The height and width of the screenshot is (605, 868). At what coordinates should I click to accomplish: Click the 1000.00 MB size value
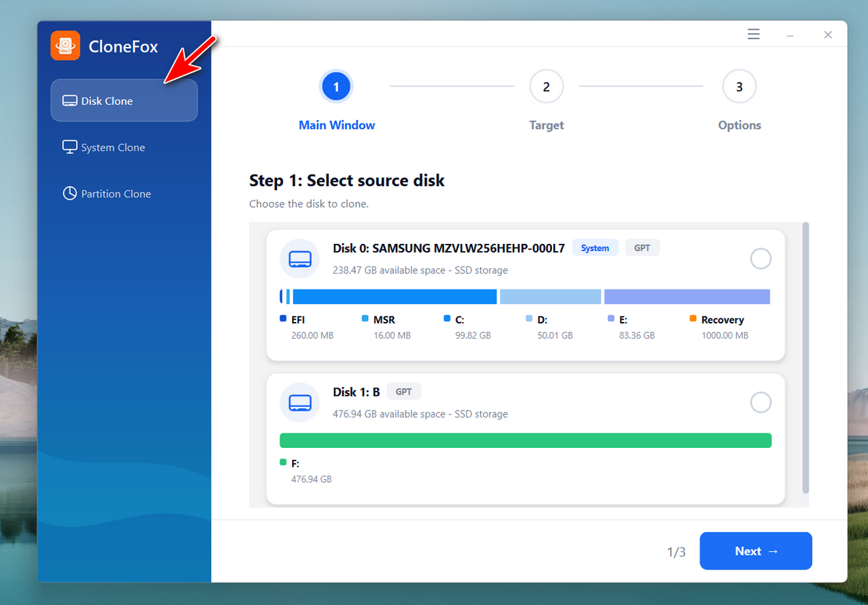pos(725,336)
